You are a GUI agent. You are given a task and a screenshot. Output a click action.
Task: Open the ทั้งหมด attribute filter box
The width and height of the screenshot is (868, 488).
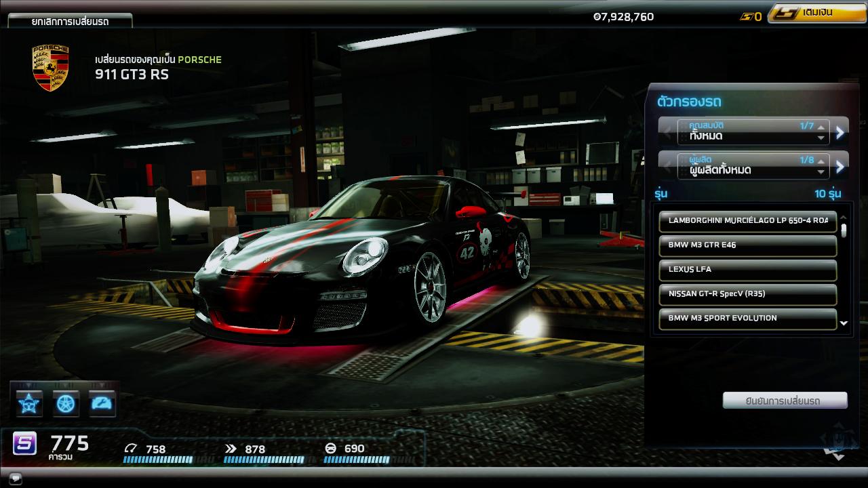tap(753, 131)
